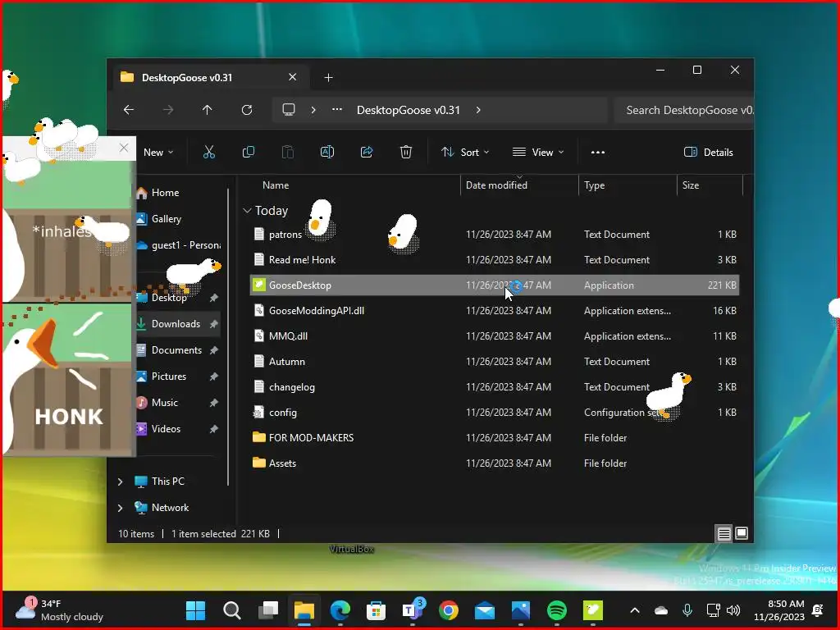Select the GooseDesktop application file

pyautogui.click(x=495, y=285)
